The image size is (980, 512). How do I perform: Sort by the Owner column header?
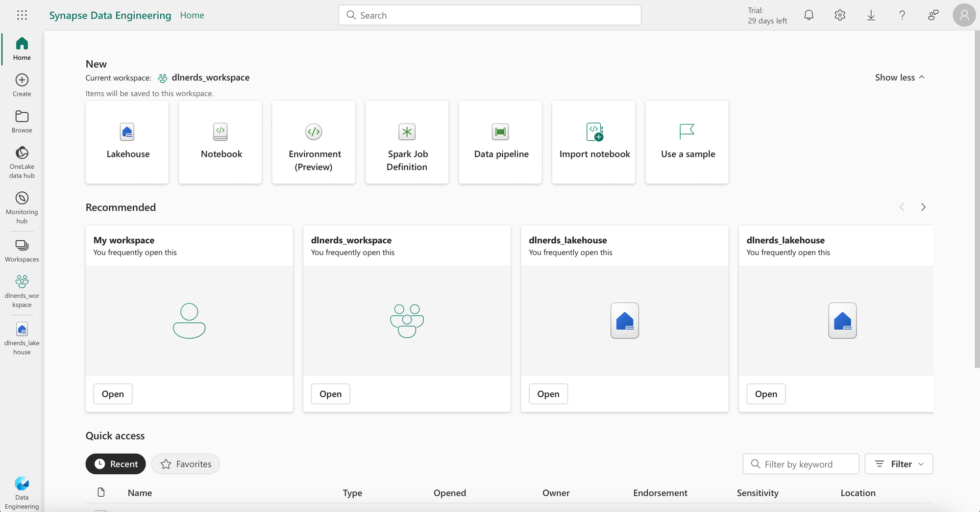pos(556,493)
